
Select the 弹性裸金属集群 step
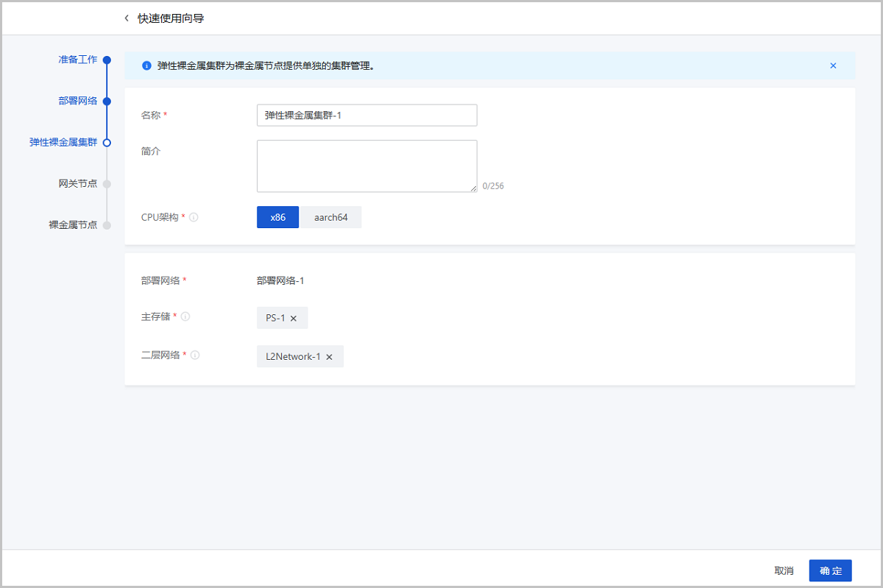63,142
